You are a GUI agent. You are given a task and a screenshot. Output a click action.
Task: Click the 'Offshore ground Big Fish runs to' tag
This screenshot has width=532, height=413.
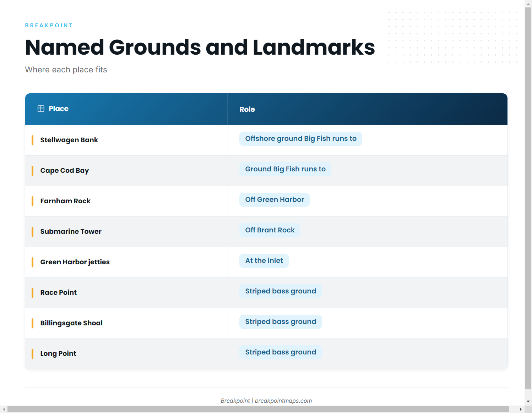click(301, 139)
